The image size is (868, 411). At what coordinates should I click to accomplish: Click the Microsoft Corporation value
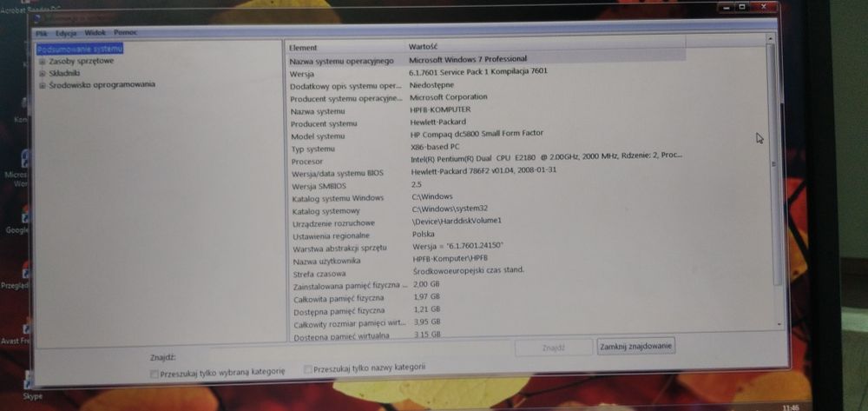pos(449,97)
